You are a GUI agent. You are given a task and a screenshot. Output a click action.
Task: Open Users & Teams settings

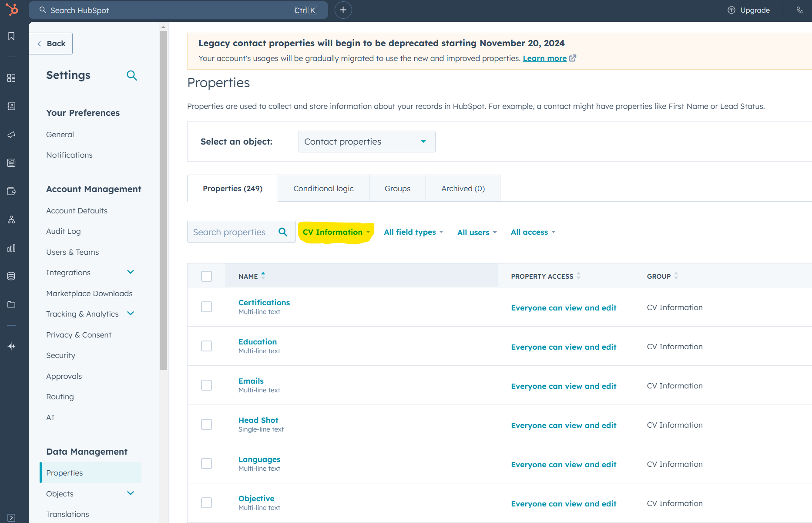point(72,252)
